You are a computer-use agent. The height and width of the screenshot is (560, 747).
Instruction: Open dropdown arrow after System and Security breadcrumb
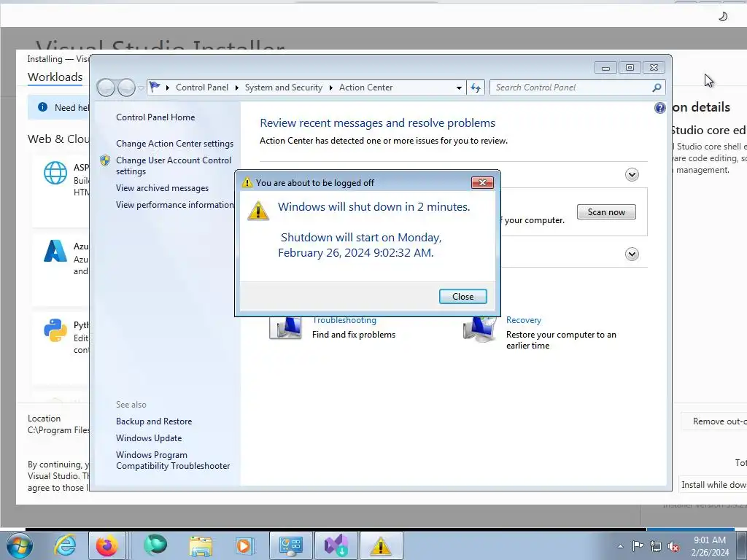click(x=331, y=88)
